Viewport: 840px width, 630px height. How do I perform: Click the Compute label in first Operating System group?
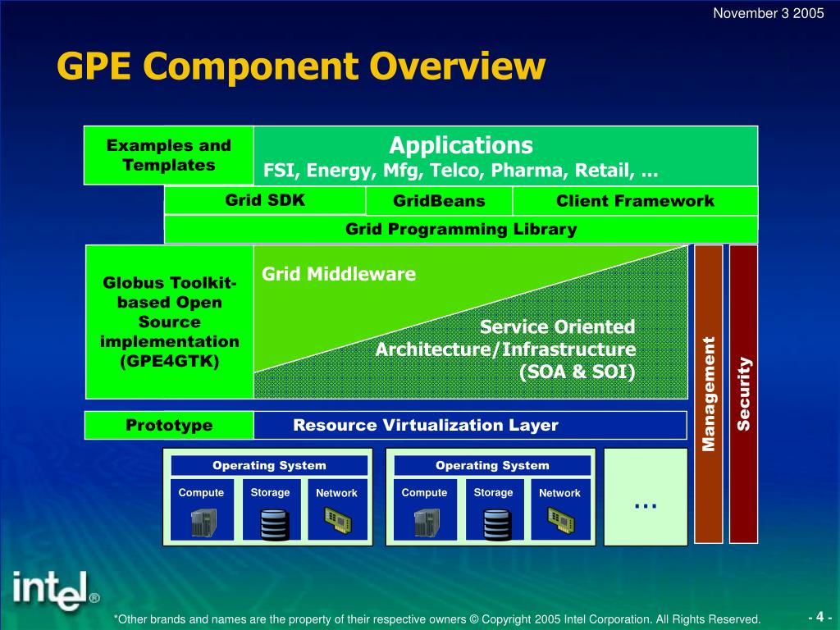click(202, 493)
